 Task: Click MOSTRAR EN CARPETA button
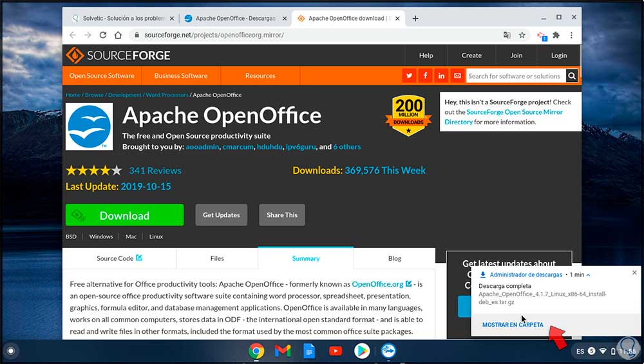pos(513,325)
